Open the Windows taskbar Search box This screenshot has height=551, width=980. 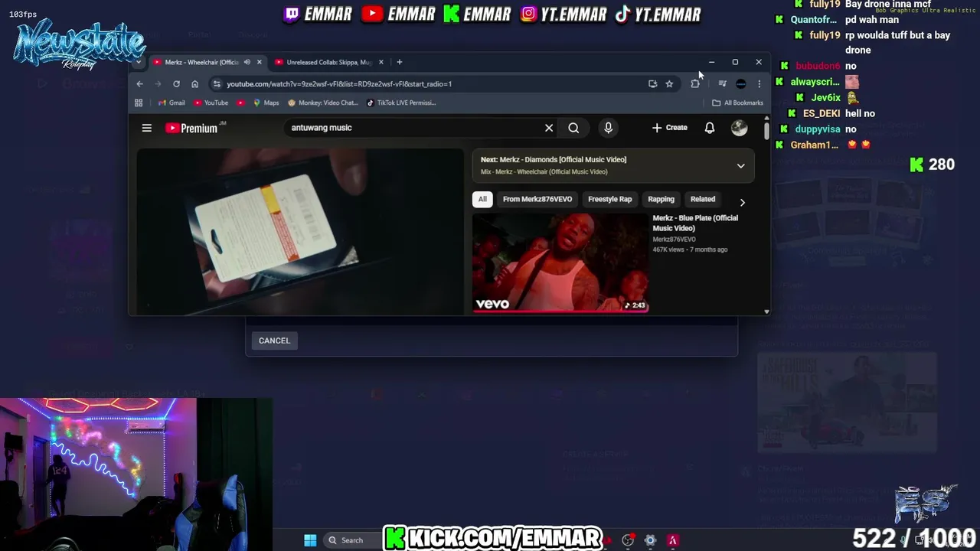point(352,540)
